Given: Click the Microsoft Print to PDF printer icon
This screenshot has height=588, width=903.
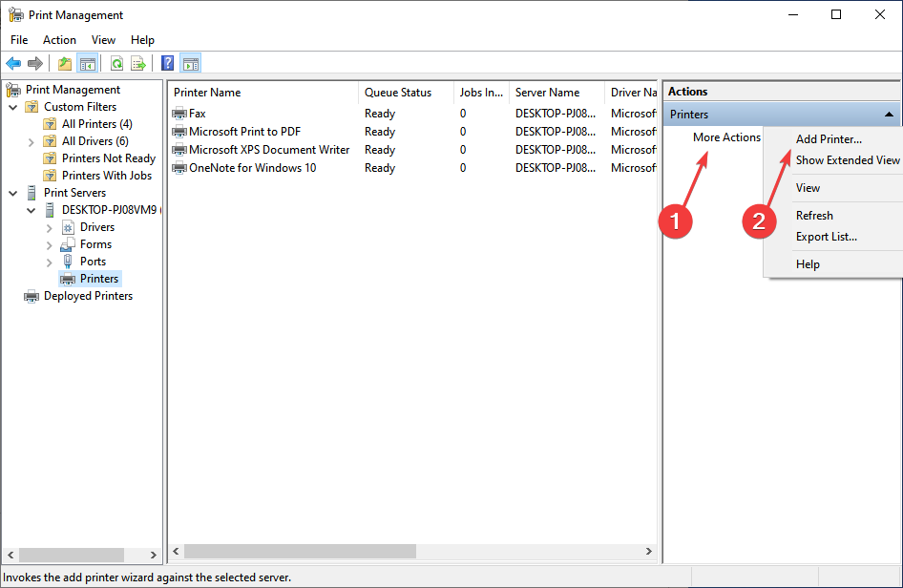Looking at the screenshot, I should click(179, 132).
